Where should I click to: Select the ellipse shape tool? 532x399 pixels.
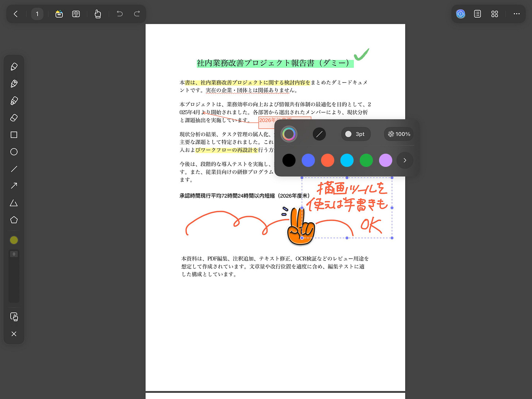point(14,152)
